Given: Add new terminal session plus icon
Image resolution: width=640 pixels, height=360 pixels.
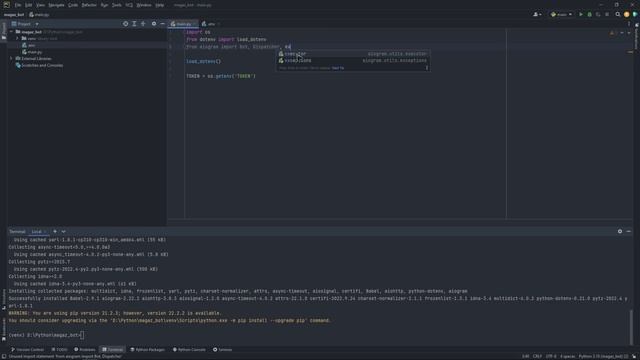Looking at the screenshot, I should click(x=55, y=231).
